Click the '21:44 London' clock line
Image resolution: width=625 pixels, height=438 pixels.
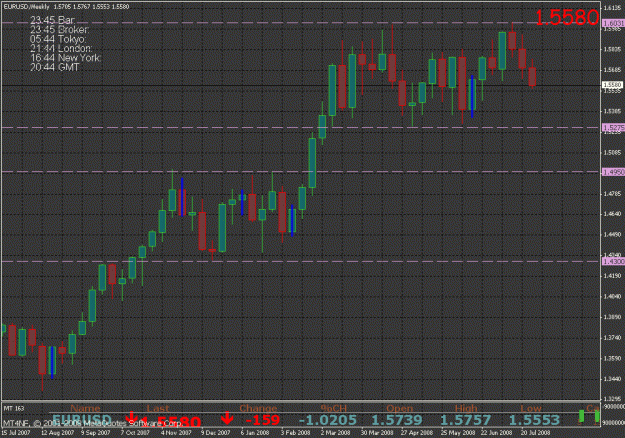[61, 49]
